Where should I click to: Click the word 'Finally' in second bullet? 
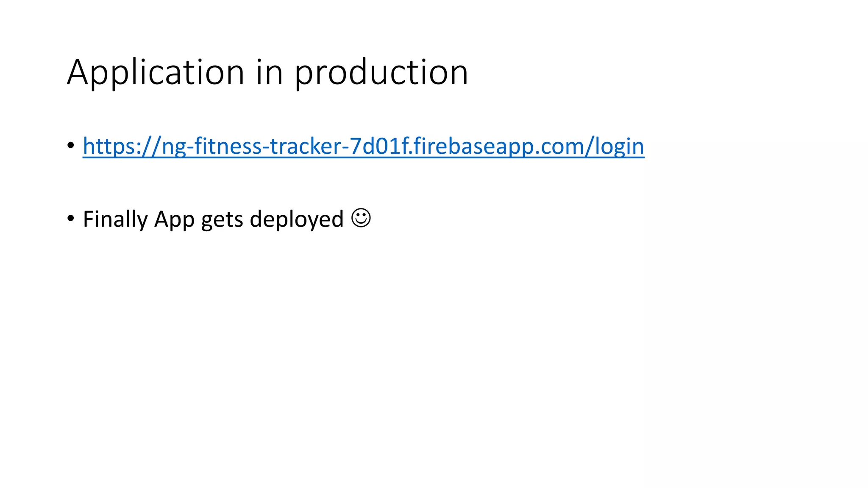coord(115,219)
